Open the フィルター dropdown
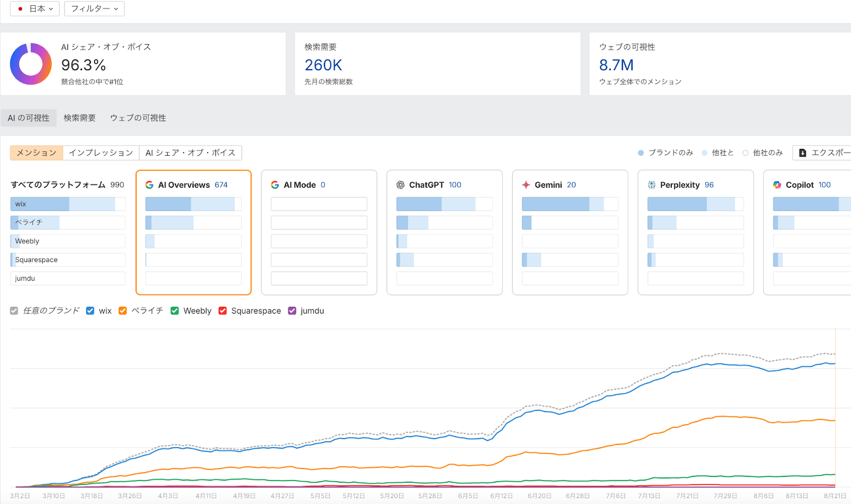 click(94, 9)
